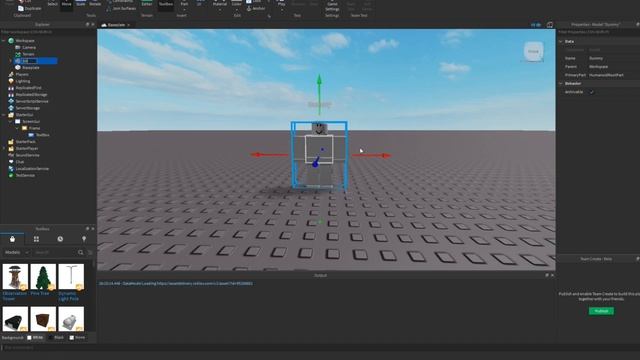This screenshot has height=360, width=640.
Task: Click the Baseplate part icon
Action: coord(18,67)
